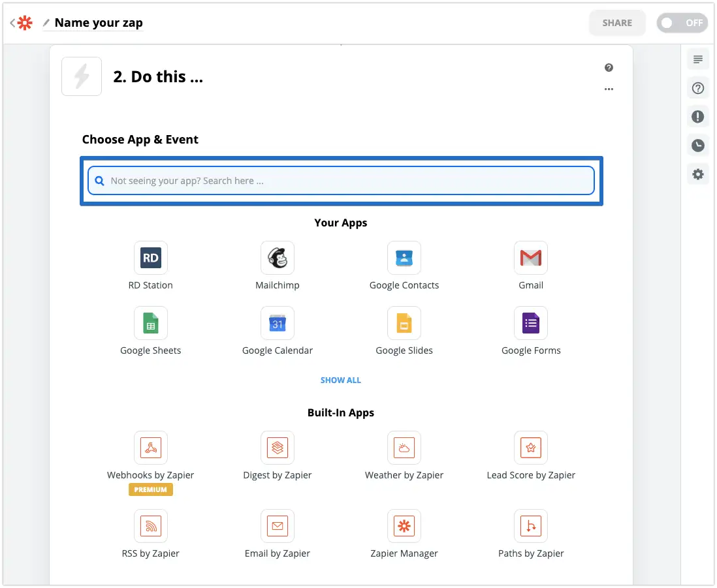Select the Gmail app icon

(x=531, y=258)
